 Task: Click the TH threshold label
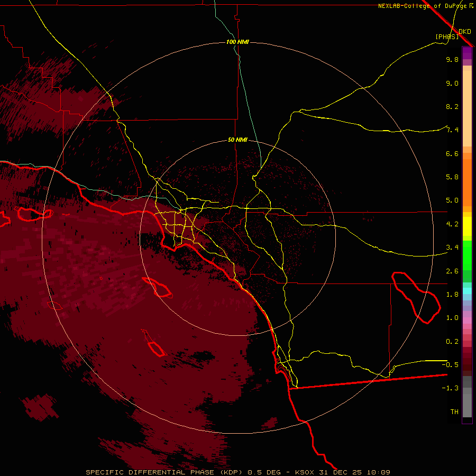coord(454,412)
